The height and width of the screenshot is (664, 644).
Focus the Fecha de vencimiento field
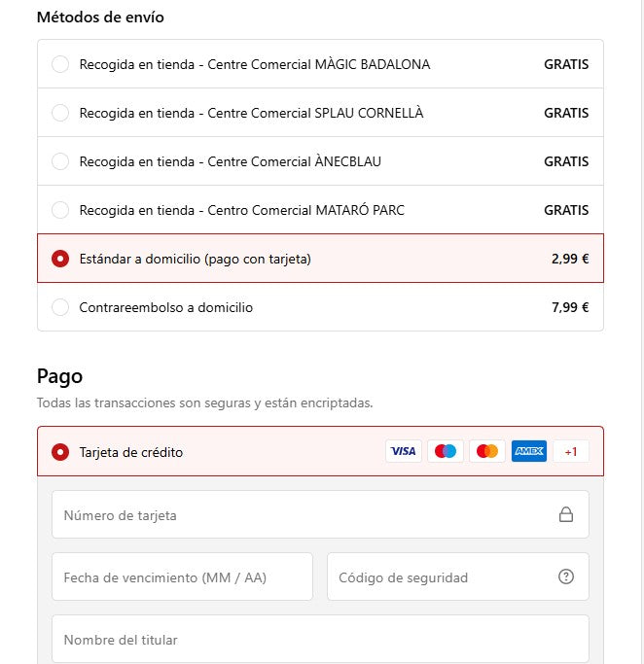(x=182, y=577)
